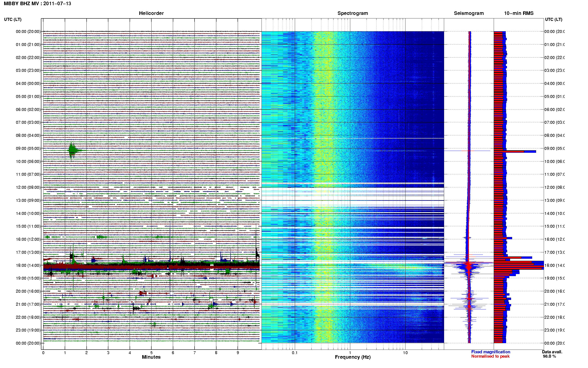This screenshot has width=588, height=368.
Task: Click the left time label '18:00 (14:00)'
Action: point(28,265)
